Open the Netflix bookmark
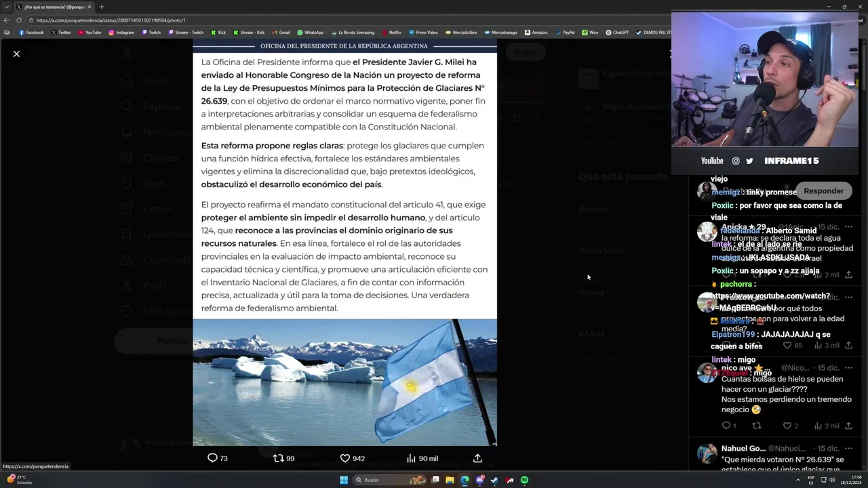Screen dimensions: 868x488 click(x=391, y=33)
